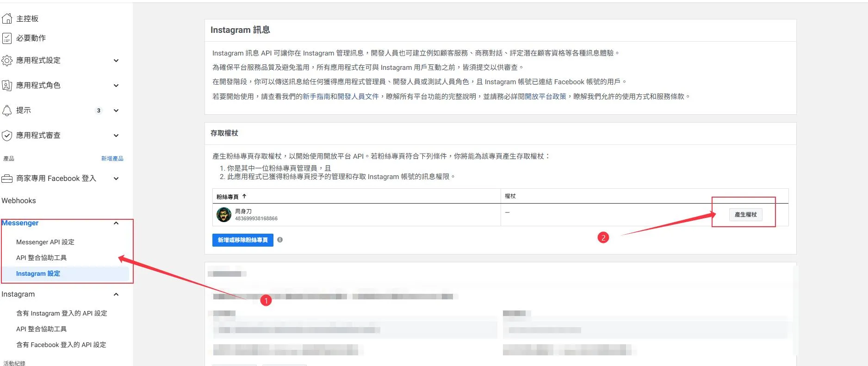The image size is (868, 366).
Task: Click the 商家專用 Facebook 登入 briefcase icon
Action: (7, 179)
